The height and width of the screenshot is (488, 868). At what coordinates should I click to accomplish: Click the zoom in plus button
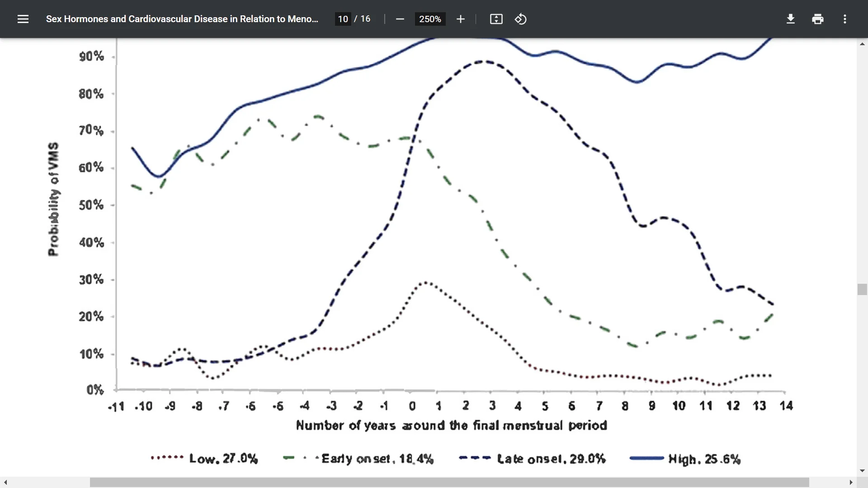click(x=460, y=19)
